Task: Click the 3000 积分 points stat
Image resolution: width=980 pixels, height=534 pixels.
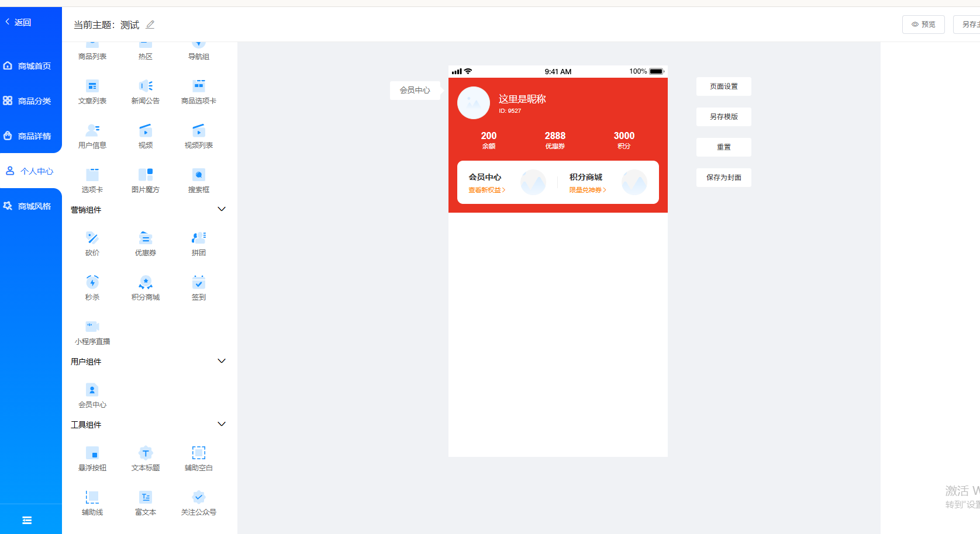Action: pos(624,140)
